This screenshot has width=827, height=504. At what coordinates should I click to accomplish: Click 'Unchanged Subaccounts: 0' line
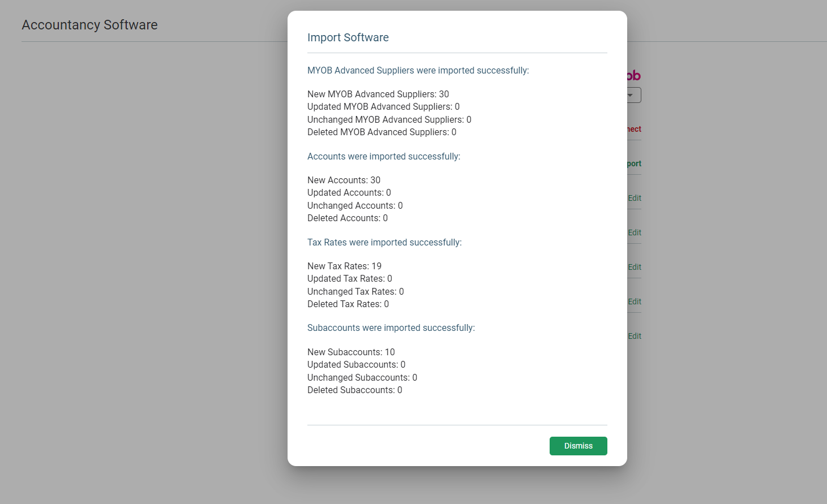362,377
